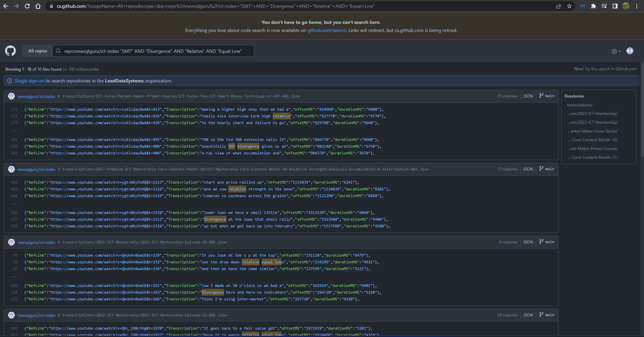Click the repo avatar for Month-10 result

click(x=11, y=169)
